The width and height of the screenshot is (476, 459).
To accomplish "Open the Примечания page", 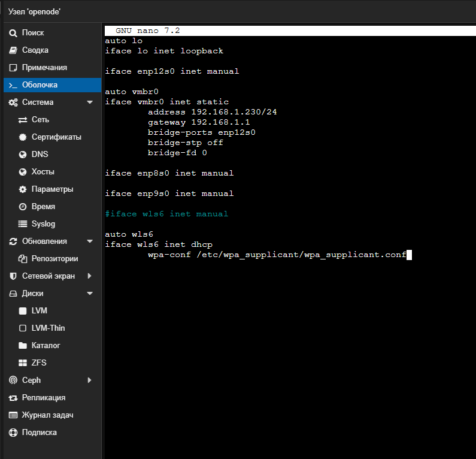I will pyautogui.click(x=45, y=68).
